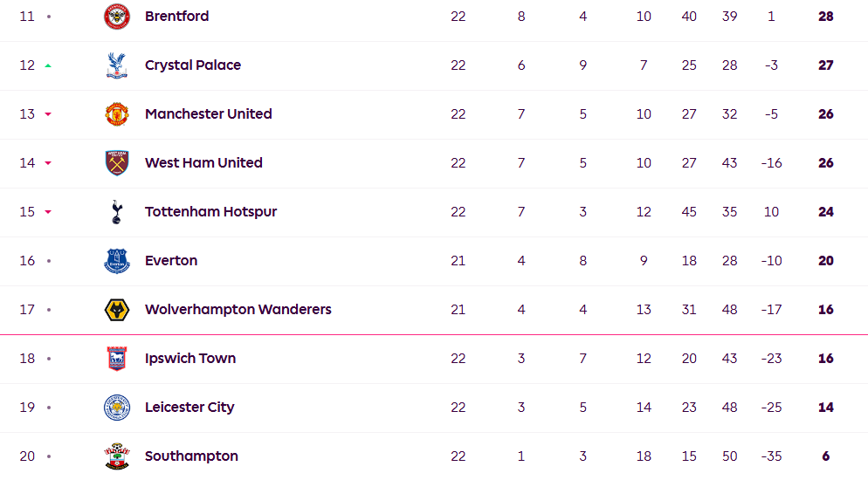Open the Tottenham Hotspur cockerel logo
Screen dimensions: 868x480
117,212
